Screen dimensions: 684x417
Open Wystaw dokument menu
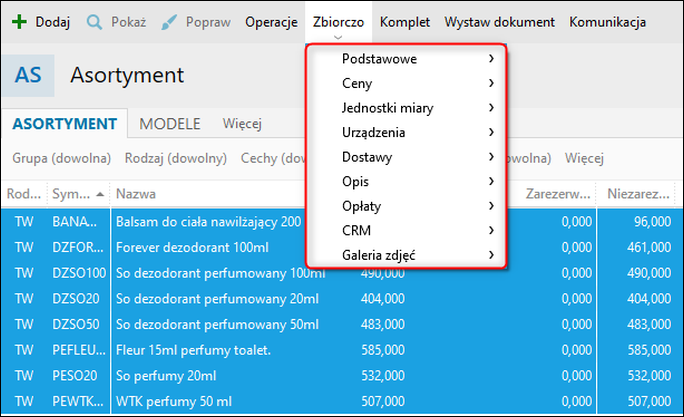coord(499,22)
